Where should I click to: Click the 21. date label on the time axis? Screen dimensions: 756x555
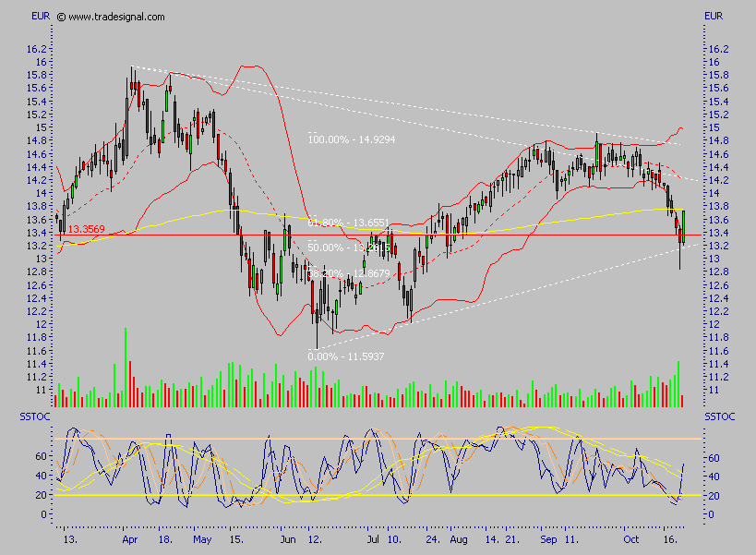point(512,539)
